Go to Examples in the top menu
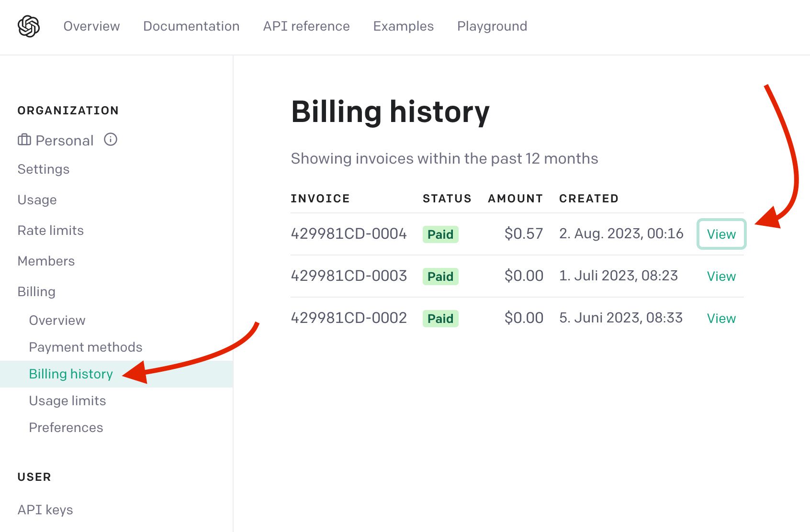 [403, 26]
